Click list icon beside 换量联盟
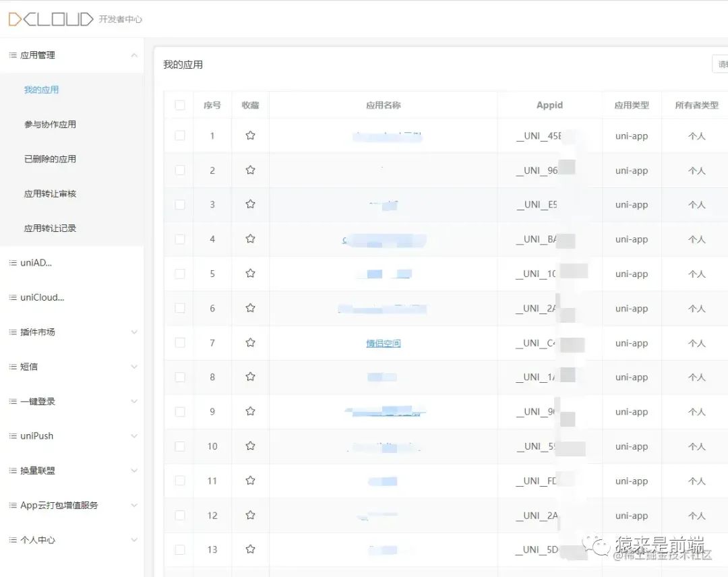 13,470
